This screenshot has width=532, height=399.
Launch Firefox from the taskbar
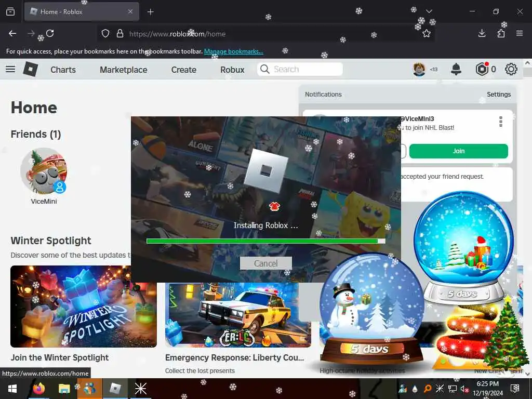click(38, 389)
